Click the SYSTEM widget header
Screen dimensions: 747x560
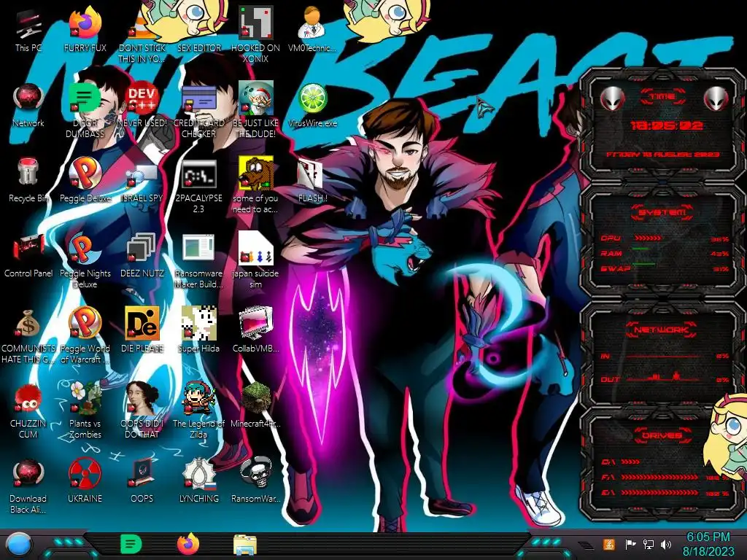(662, 212)
